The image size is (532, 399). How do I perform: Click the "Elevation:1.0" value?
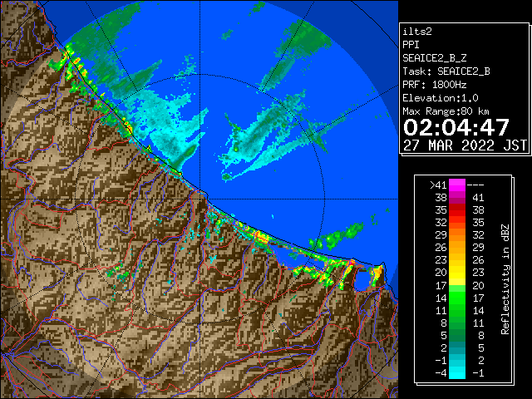click(x=441, y=98)
